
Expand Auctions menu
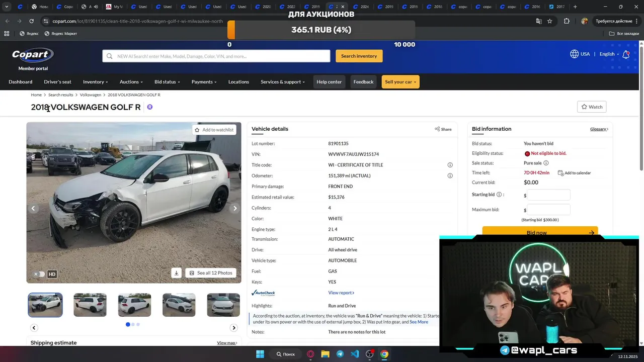131,82
